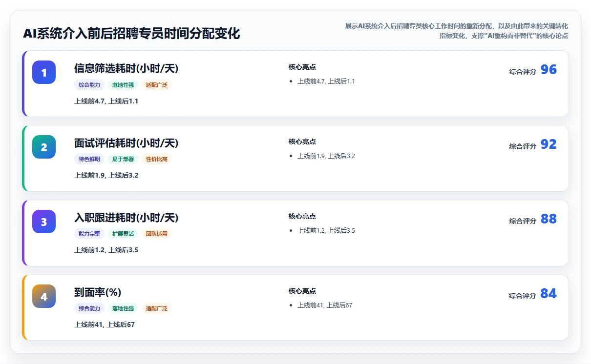
Task: Click bold summary 上线前1.9, 上线后3.2
Action: point(106,175)
